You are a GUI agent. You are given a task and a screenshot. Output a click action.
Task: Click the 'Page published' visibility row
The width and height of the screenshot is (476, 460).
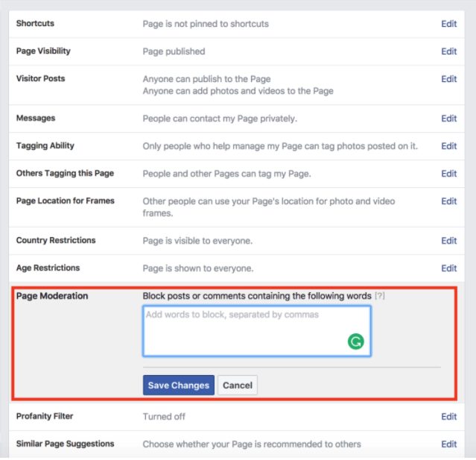tap(174, 51)
